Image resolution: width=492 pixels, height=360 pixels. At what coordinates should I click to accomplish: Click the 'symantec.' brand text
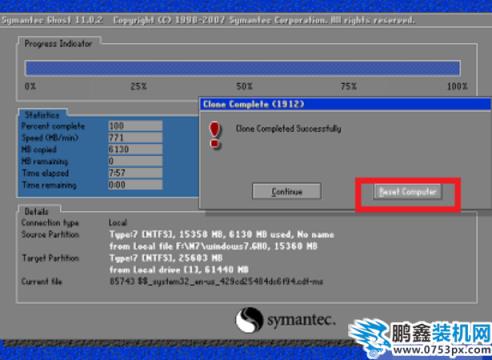coord(301,320)
